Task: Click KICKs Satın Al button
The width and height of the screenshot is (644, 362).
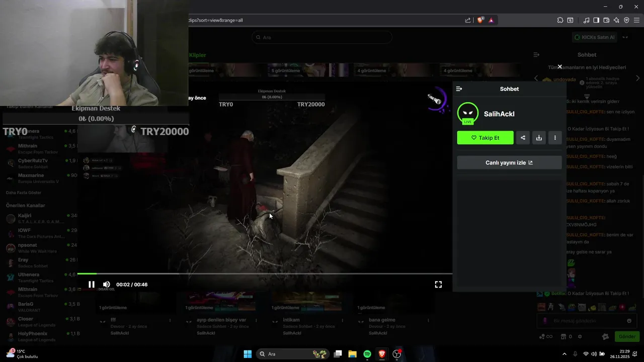Action: [x=595, y=37]
